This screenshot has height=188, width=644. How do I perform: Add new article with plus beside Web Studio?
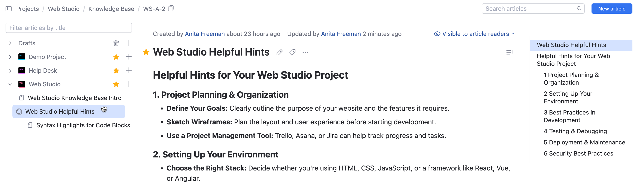point(129,84)
